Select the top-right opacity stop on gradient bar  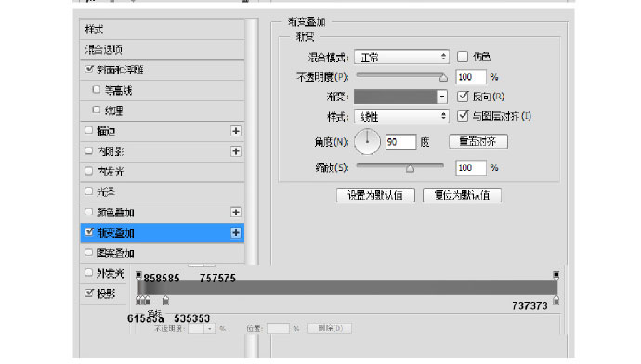(556, 275)
